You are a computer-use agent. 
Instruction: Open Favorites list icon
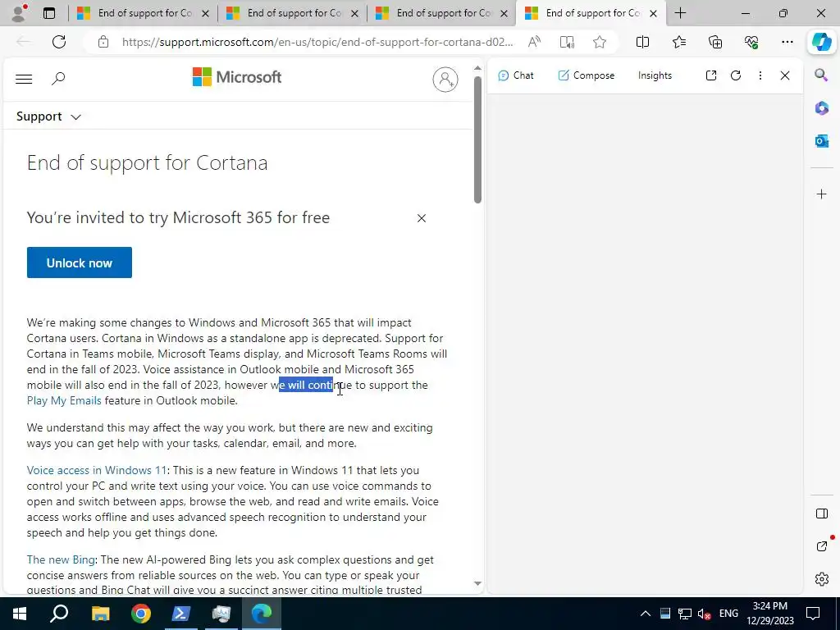pyautogui.click(x=678, y=42)
